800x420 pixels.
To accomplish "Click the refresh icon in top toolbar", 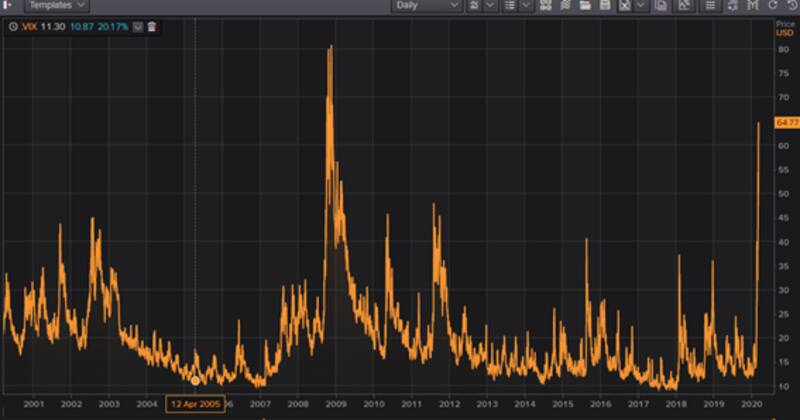I will click(x=773, y=5).
